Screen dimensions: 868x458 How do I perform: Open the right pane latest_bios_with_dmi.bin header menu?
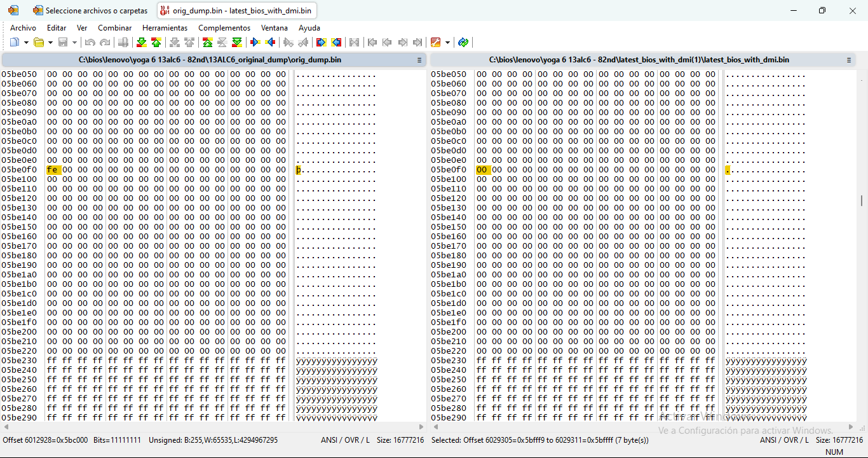(x=848, y=60)
